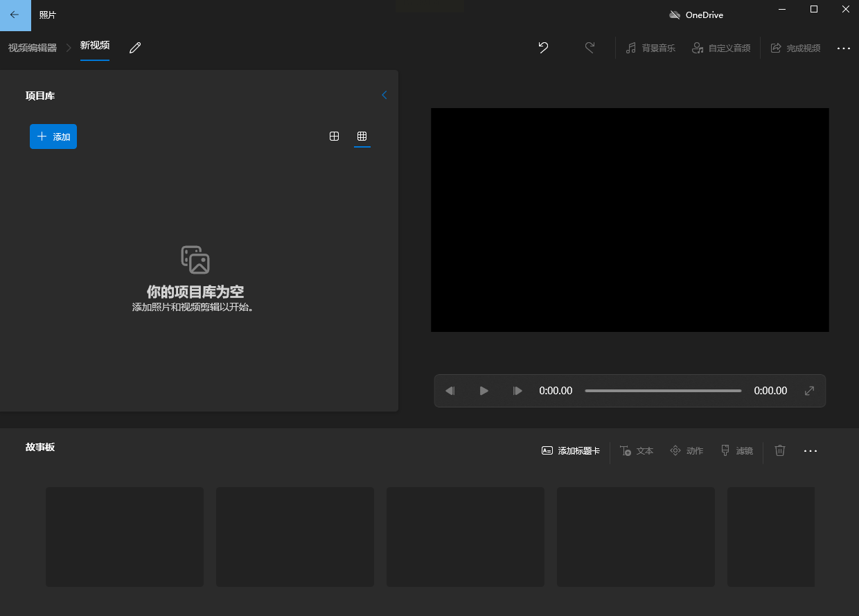Click the pencil icon to rename video
859x616 pixels.
click(x=135, y=47)
